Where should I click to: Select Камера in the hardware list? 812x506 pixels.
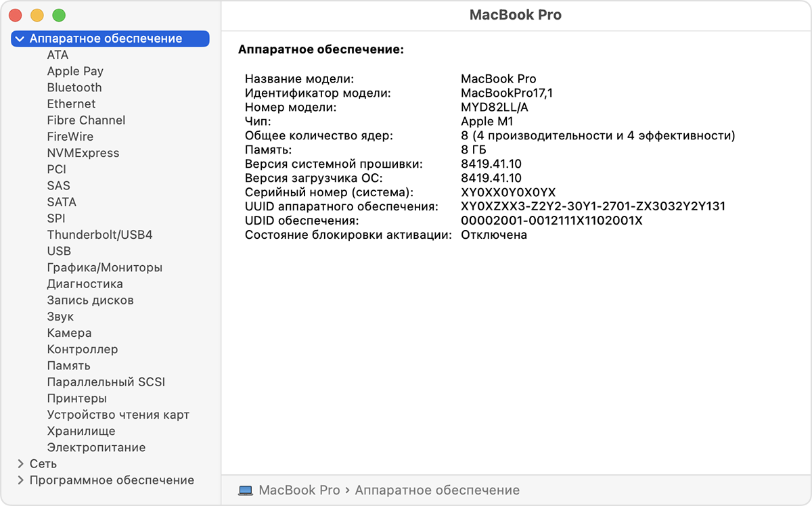click(69, 333)
